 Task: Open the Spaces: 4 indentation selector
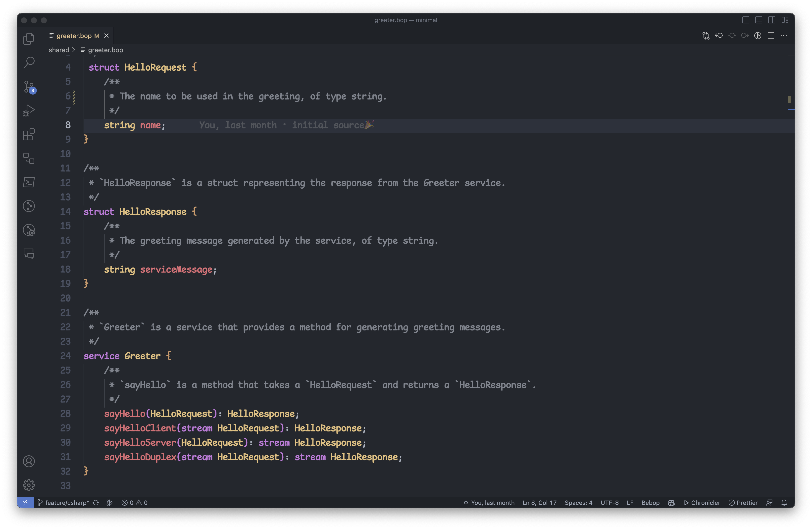[578, 503]
